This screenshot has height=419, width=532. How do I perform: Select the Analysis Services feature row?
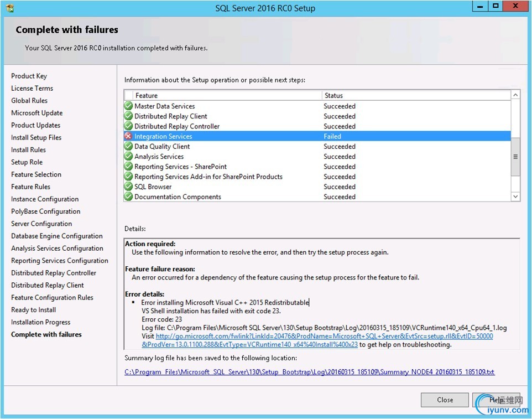[317, 156]
